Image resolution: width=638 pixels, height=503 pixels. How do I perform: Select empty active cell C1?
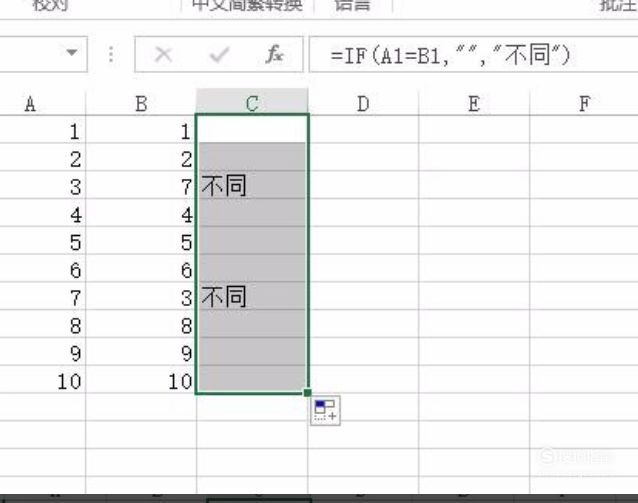pyautogui.click(x=252, y=130)
